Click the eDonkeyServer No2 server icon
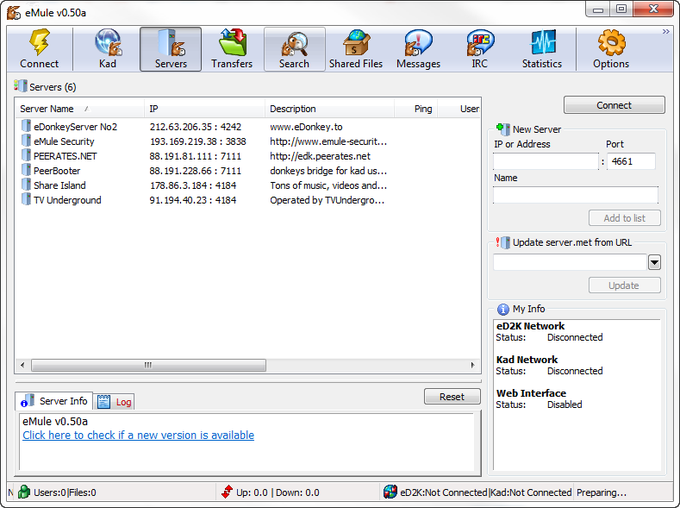The height and width of the screenshot is (508, 680). click(x=26, y=126)
